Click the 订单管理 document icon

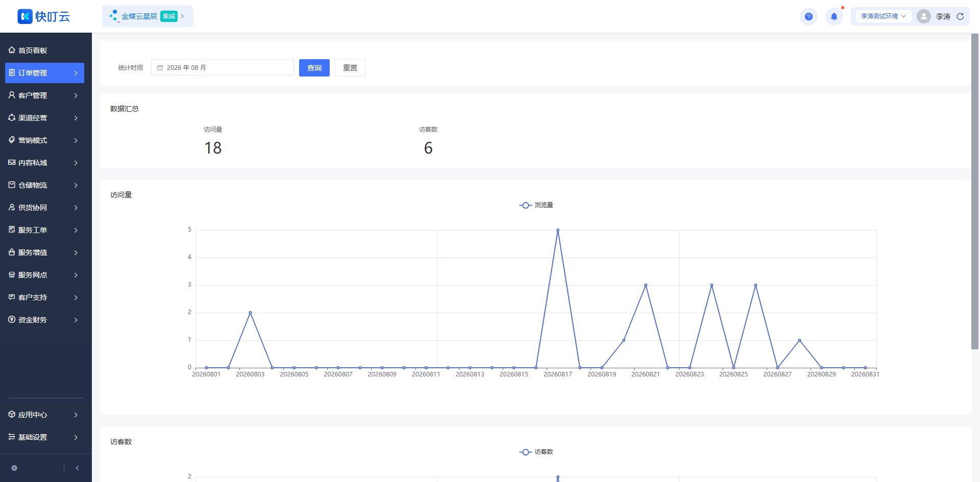pyautogui.click(x=12, y=72)
